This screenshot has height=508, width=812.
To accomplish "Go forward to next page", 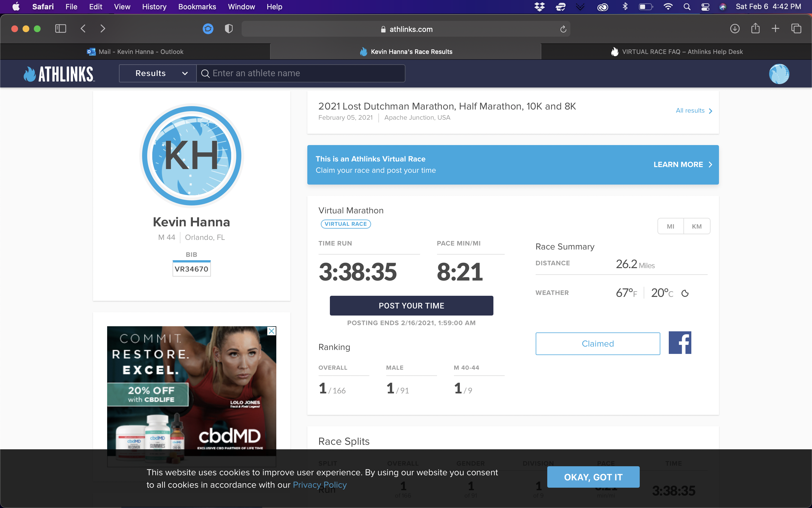I will coord(103,29).
